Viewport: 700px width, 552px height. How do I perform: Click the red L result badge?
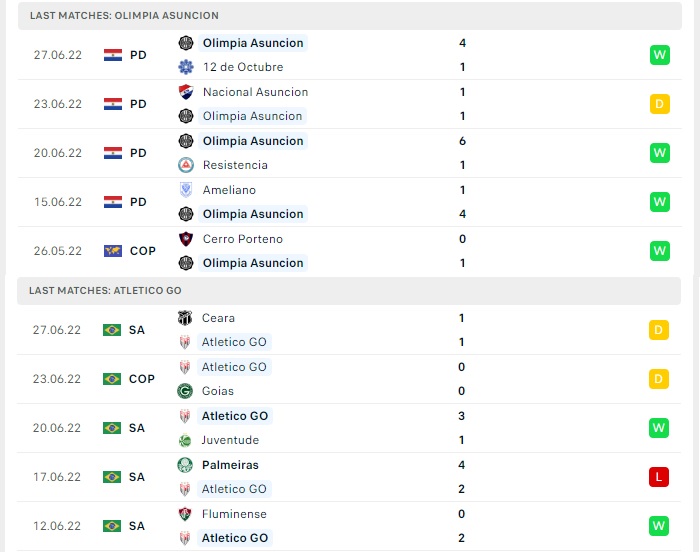click(x=659, y=477)
